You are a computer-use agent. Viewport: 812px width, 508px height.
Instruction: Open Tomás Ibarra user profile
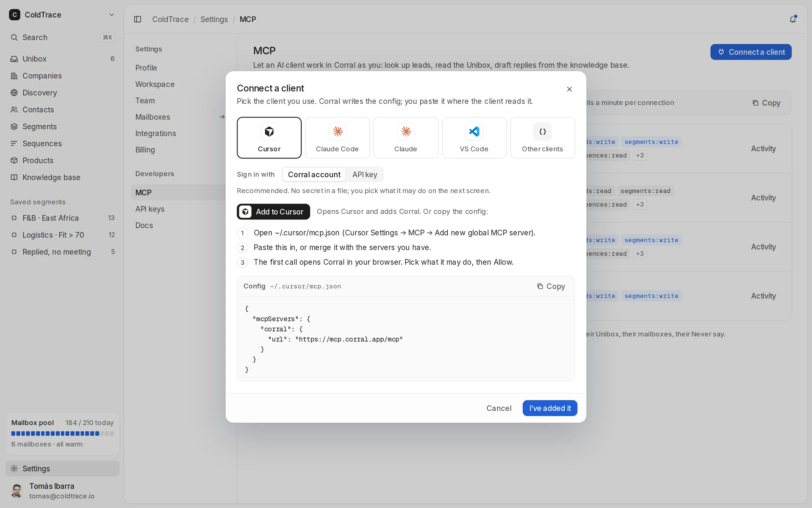coord(63,491)
